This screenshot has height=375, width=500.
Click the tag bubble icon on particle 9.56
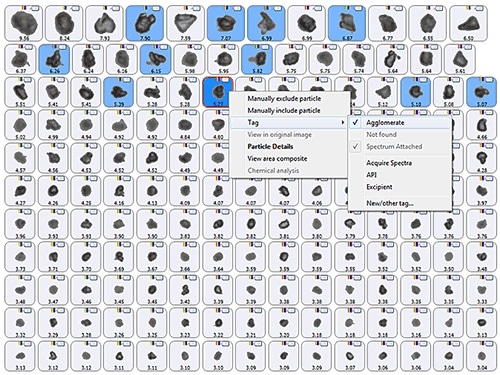[x=35, y=8]
